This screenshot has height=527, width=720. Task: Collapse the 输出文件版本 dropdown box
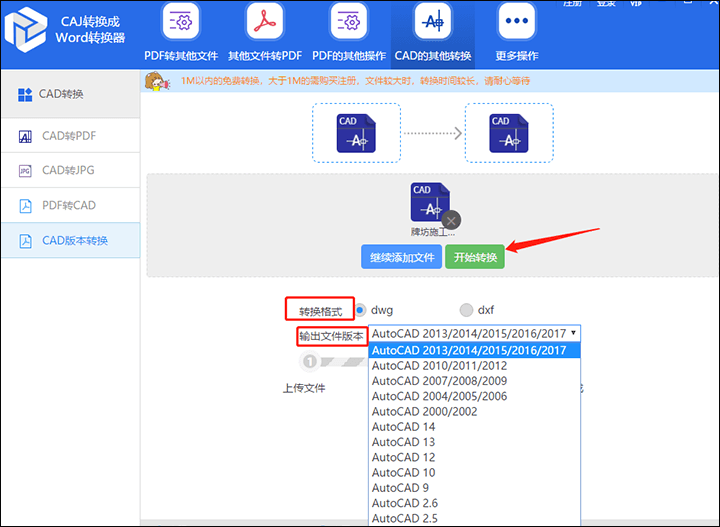474,333
